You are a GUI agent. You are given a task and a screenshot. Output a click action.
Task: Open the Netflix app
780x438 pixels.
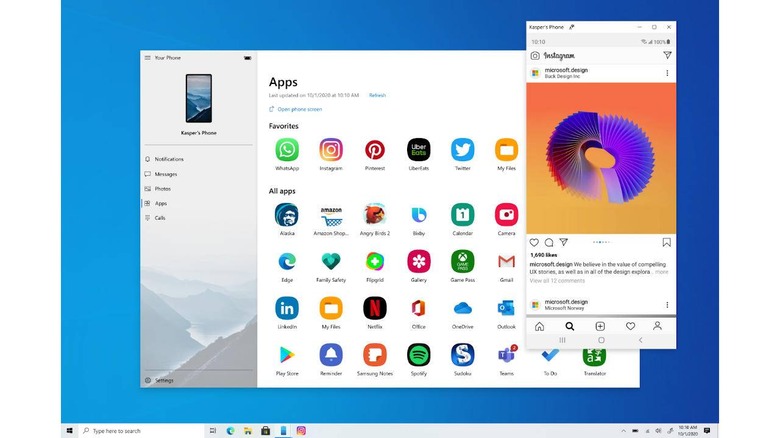pyautogui.click(x=375, y=307)
